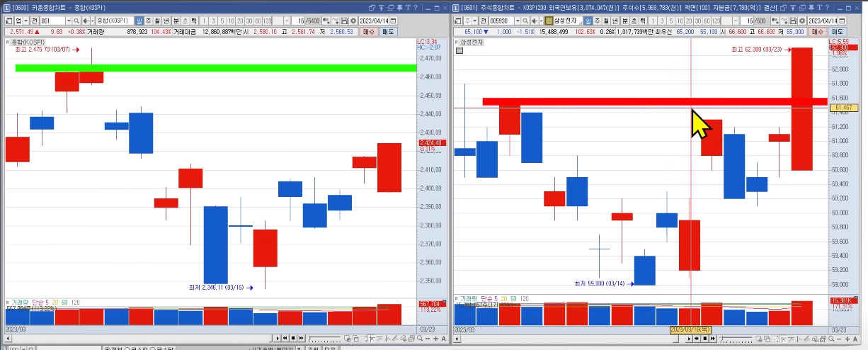Choose the 60 interval button in the KOSPI toolbar
868x350 pixels.
pos(258,21)
